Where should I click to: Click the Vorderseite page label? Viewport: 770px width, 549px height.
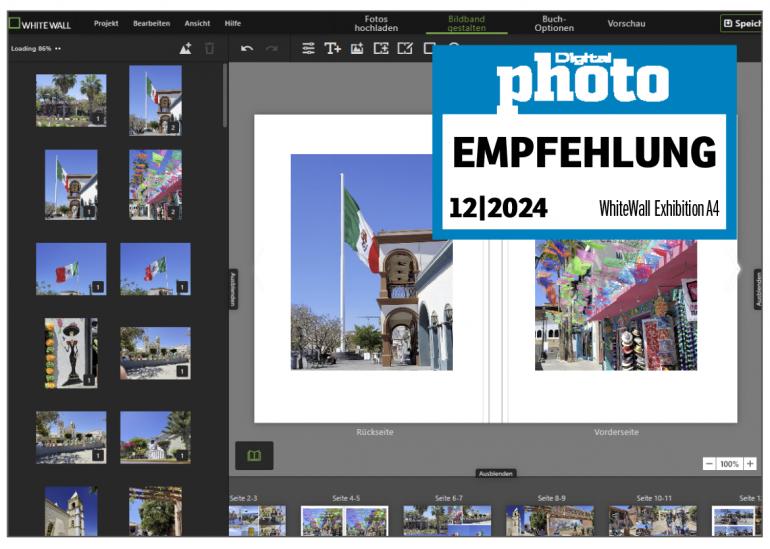[x=616, y=432]
